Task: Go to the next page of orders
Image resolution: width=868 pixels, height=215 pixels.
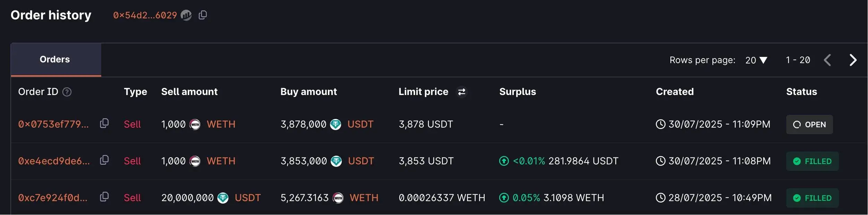Action: pyautogui.click(x=853, y=60)
